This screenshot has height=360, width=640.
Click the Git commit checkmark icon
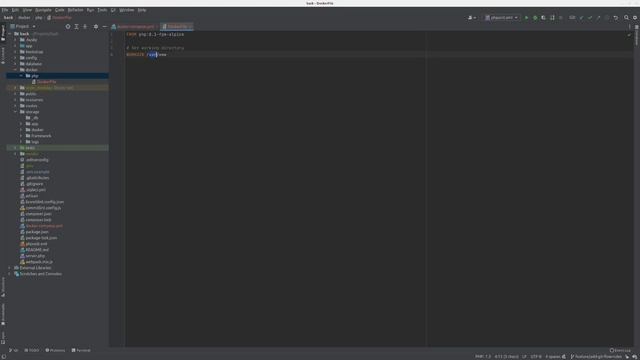coord(590,18)
